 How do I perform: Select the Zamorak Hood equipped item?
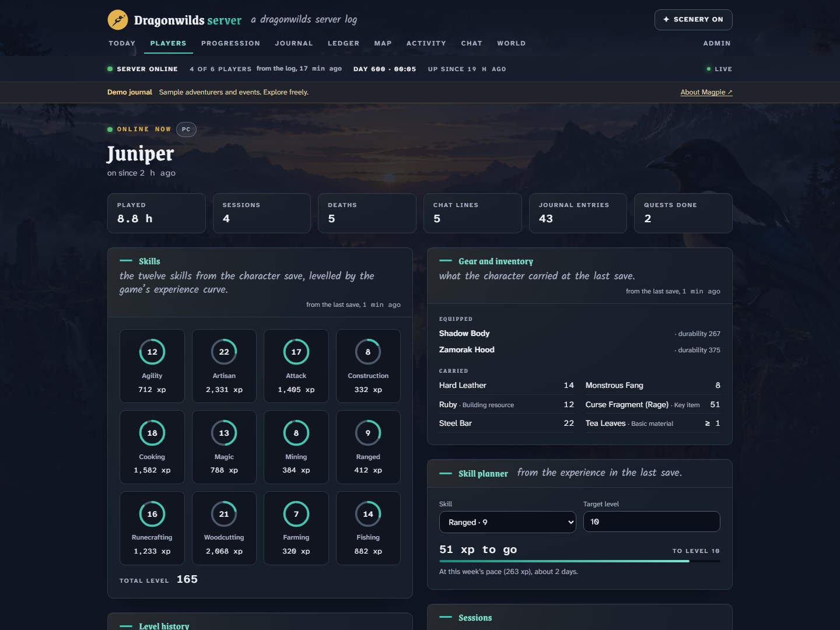pos(580,350)
